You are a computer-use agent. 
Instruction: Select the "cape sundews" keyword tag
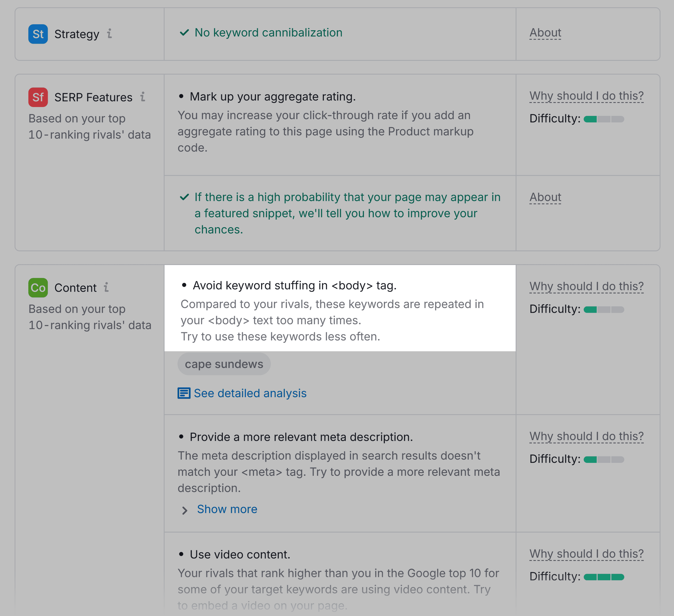tap(224, 364)
